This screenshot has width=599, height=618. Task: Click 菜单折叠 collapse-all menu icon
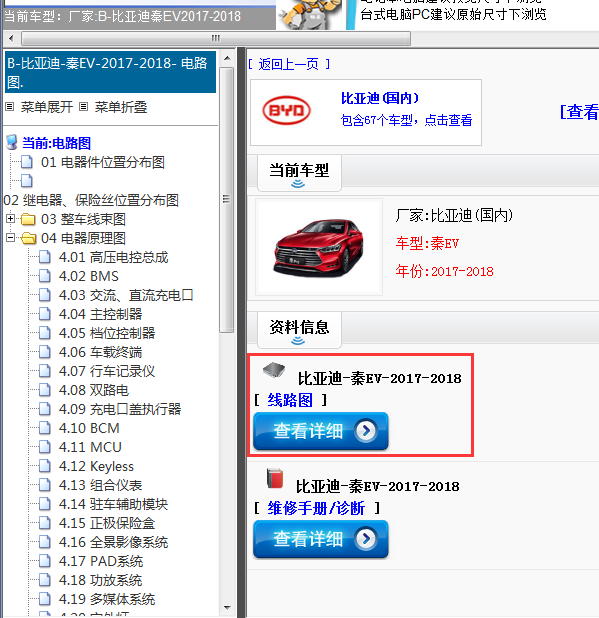(83, 106)
